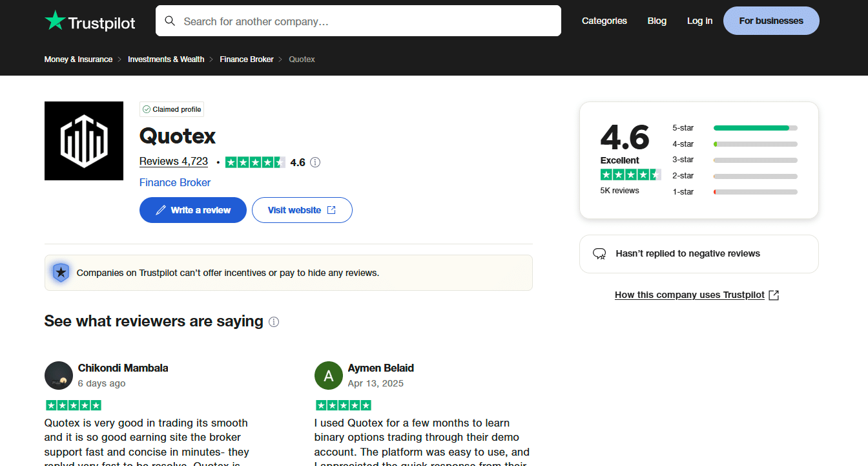Open Chikondi Mambala's avatar
This screenshot has height=466, width=868.
tap(59, 376)
